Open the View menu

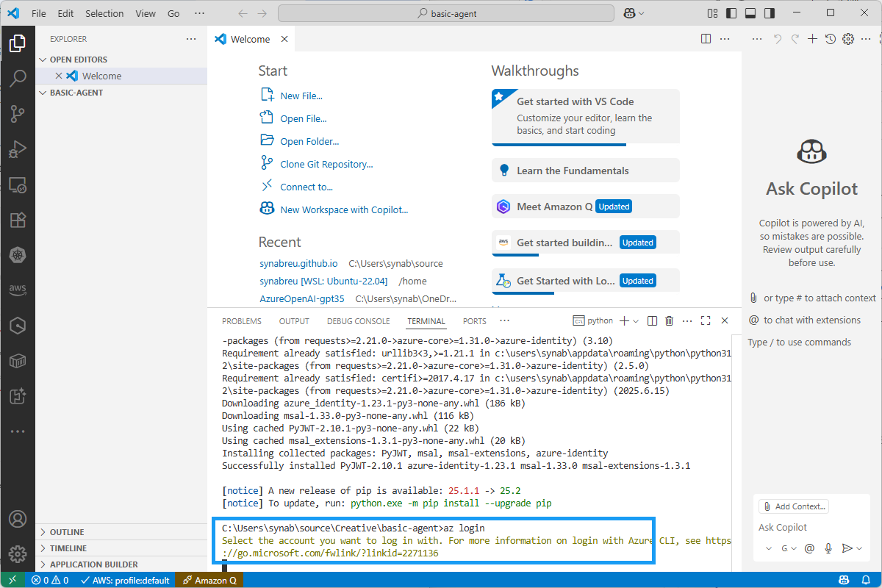tap(146, 13)
